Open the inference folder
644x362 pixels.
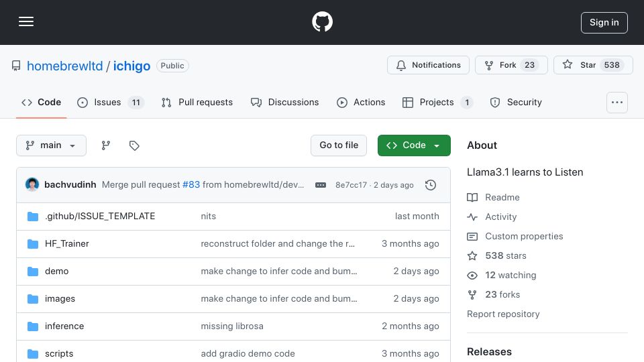[x=64, y=326]
